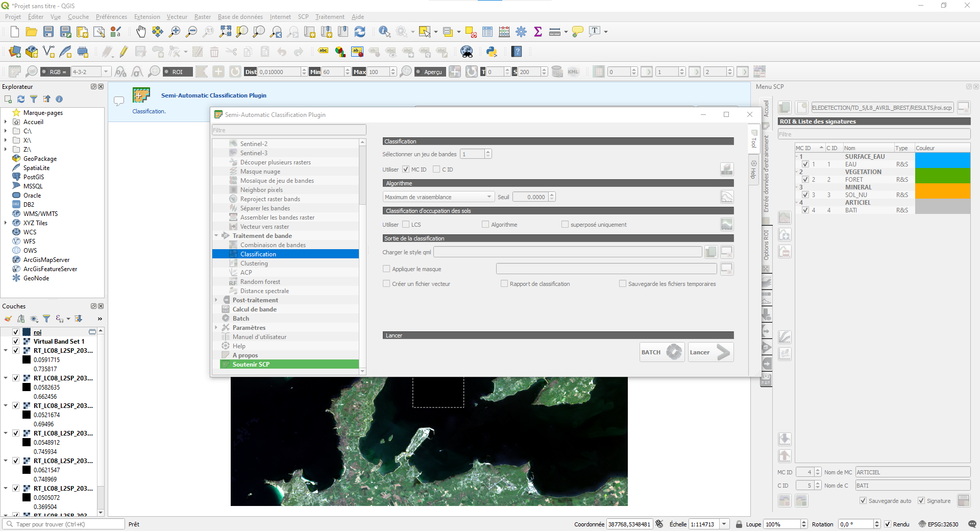The image size is (980, 531).
Task: Click the Zoom In magnifier tool
Action: pyautogui.click(x=175, y=32)
